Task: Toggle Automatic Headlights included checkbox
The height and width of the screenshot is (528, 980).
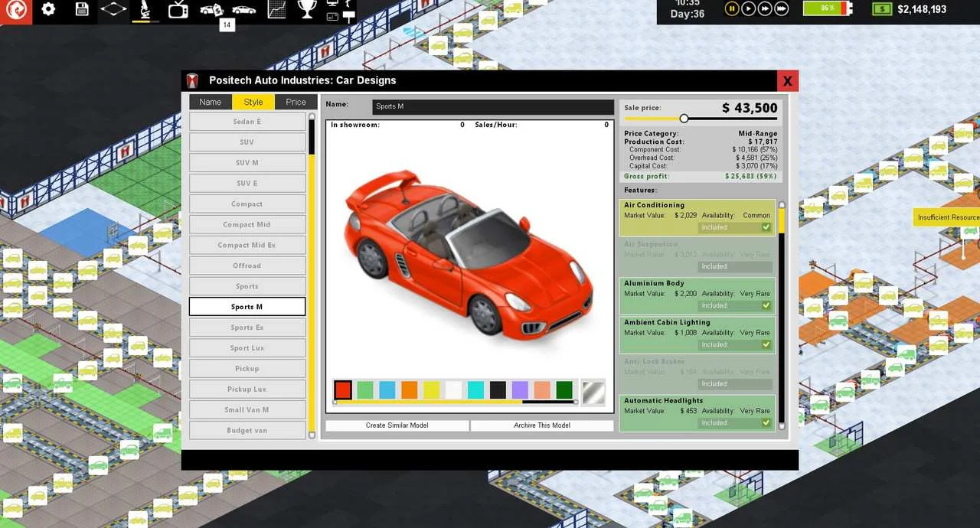Action: [x=766, y=422]
